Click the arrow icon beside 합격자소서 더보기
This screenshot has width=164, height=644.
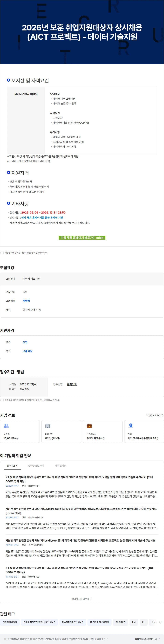point(91,599)
